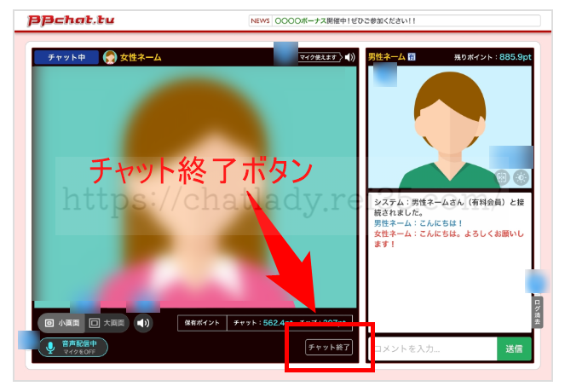Mute the round speaker button beside 大画面

pos(143,323)
